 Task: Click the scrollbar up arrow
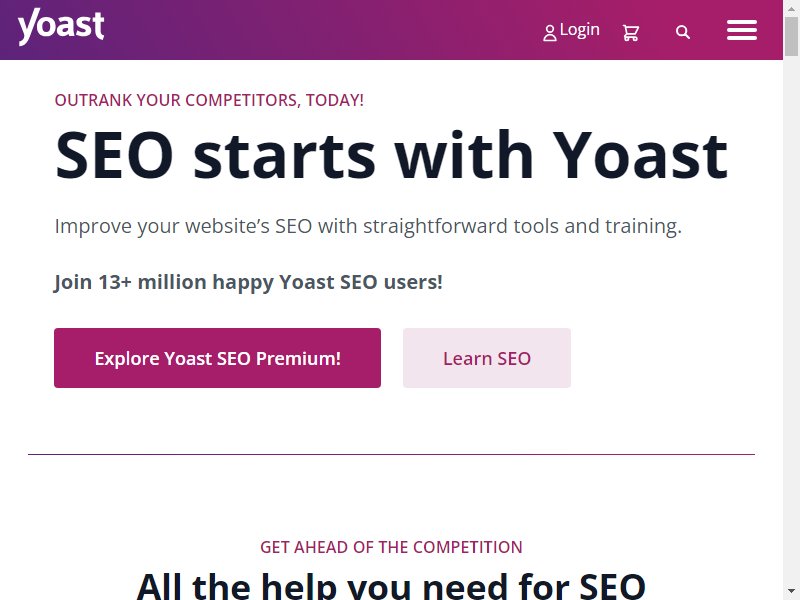click(791, 7)
